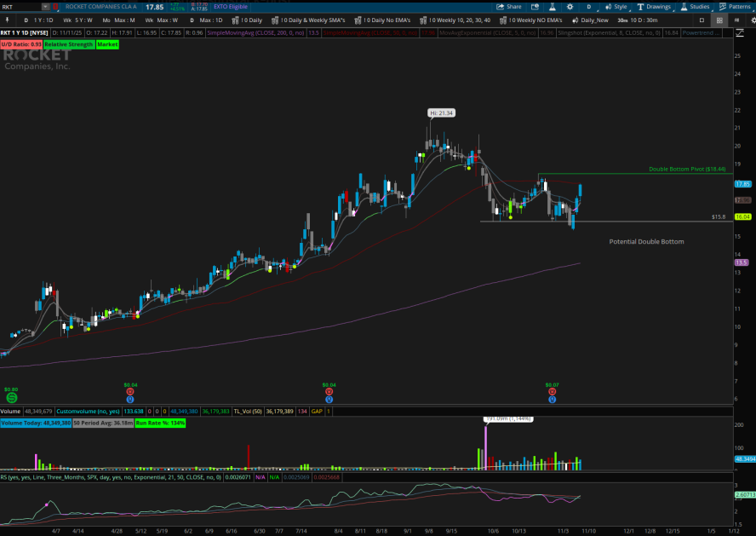Open the symbol dropdown arrow next to RKT
The width and height of the screenshot is (756, 536).
click(45, 7)
